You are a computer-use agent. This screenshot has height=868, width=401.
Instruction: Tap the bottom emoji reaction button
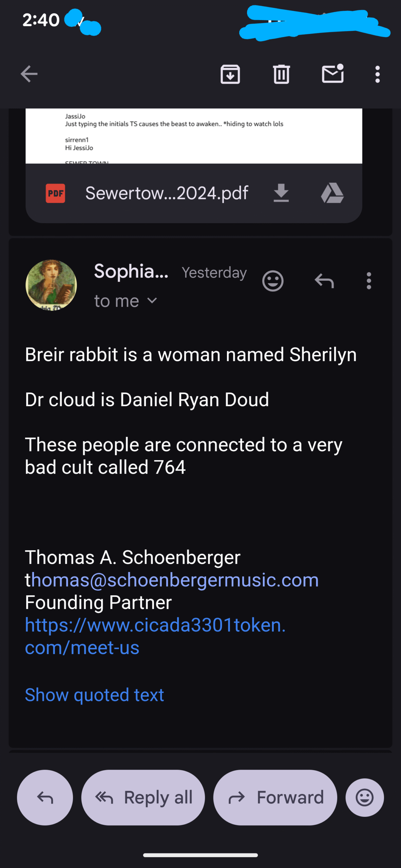tap(364, 797)
